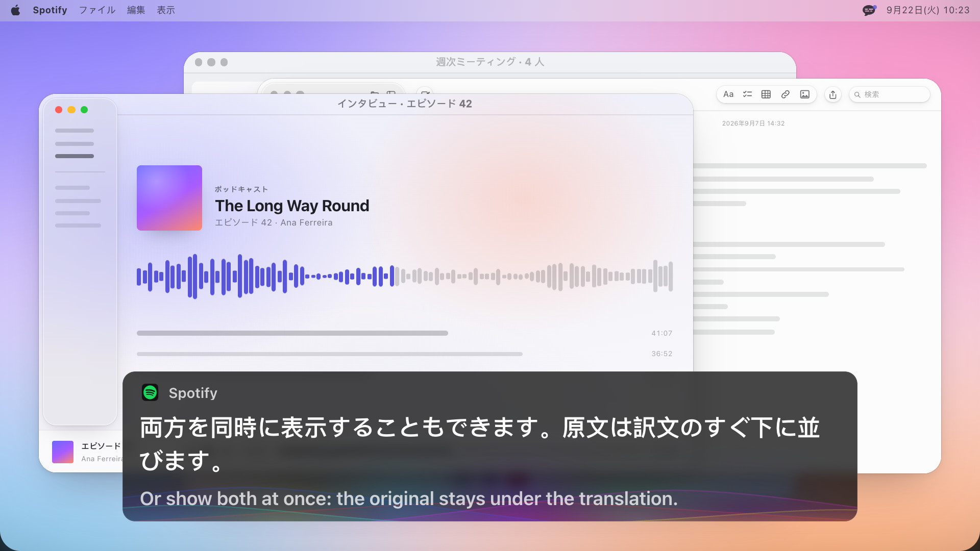The width and height of the screenshot is (980, 551).
Task: Open the ファイル menu
Action: click(97, 10)
